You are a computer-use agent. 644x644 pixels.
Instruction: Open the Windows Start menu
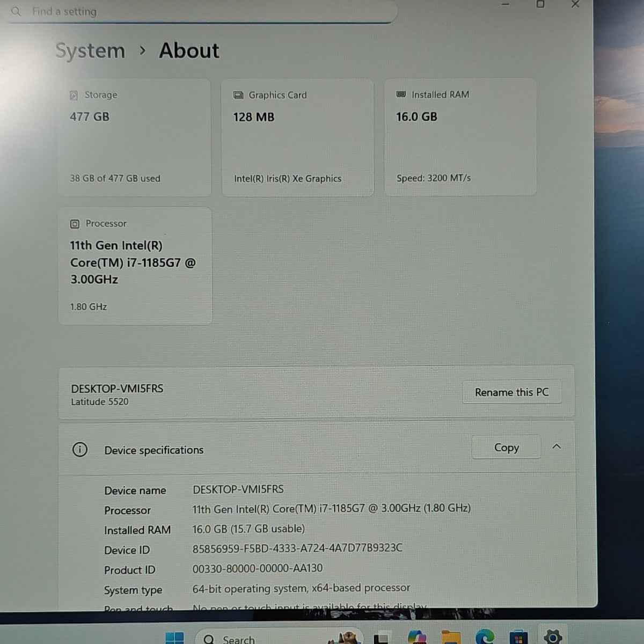tap(174, 638)
